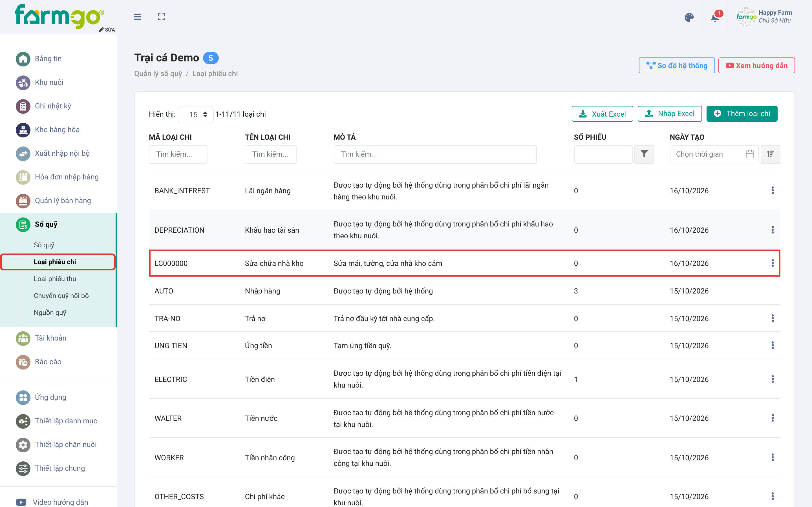Click the sort order icon beside date
The image size is (812, 507).
point(770,154)
